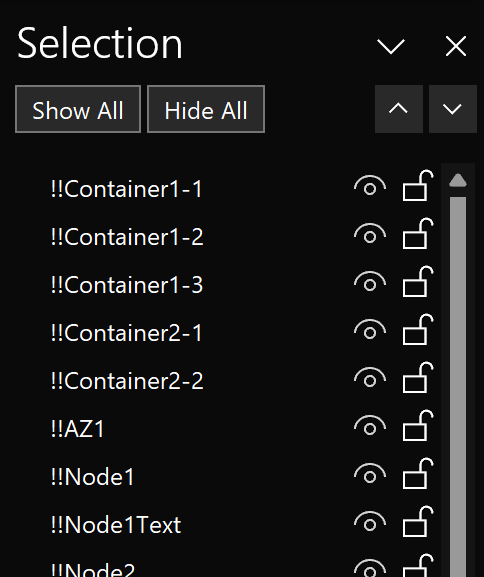484x577 pixels.
Task: Open the Selection pane options chevron
Action: [391, 47]
